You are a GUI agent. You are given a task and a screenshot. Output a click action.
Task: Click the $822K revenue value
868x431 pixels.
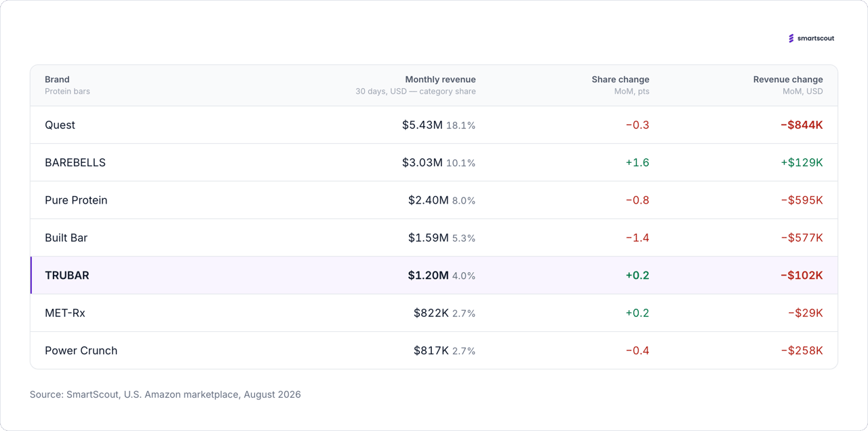pyautogui.click(x=431, y=313)
